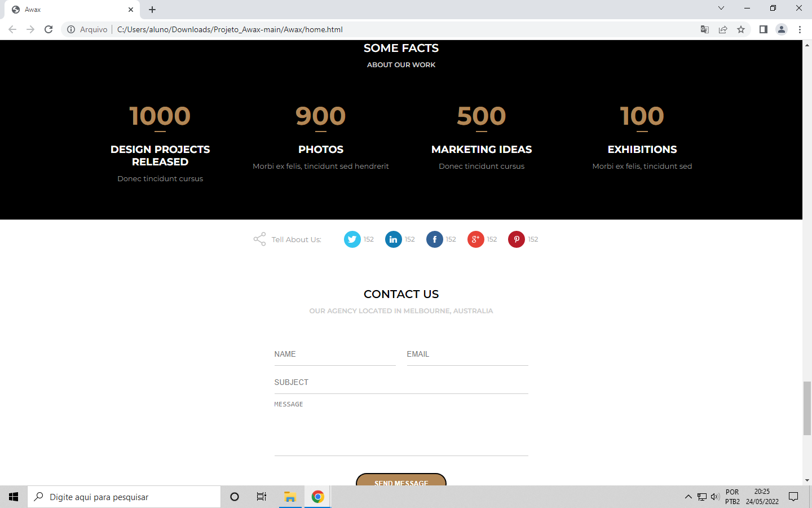Click the Twitter share icon

pyautogui.click(x=352, y=239)
